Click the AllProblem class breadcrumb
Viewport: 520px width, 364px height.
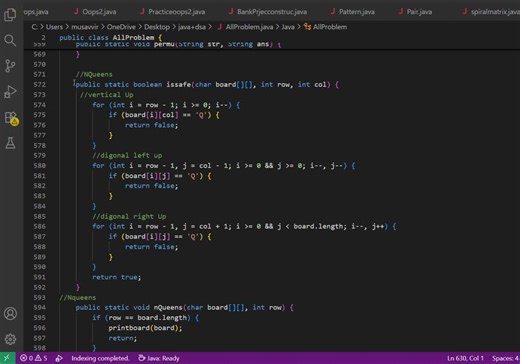[x=326, y=27]
